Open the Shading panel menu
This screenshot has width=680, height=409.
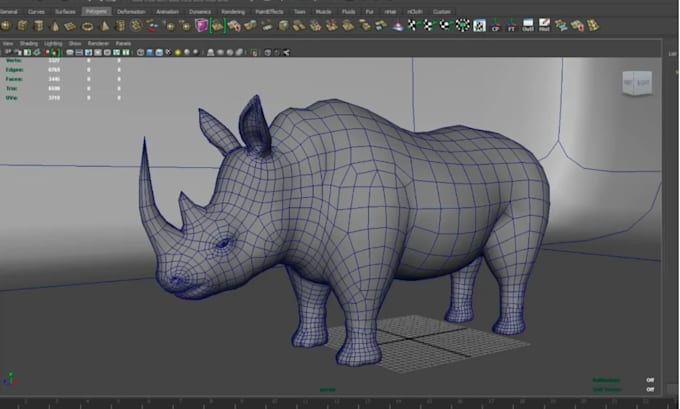click(x=28, y=43)
